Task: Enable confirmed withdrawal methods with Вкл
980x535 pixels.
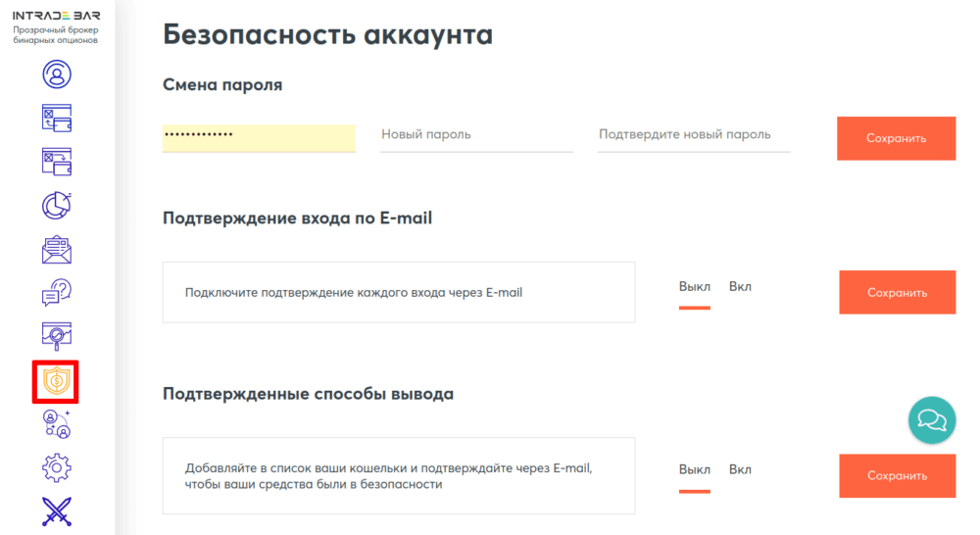Action: (740, 469)
